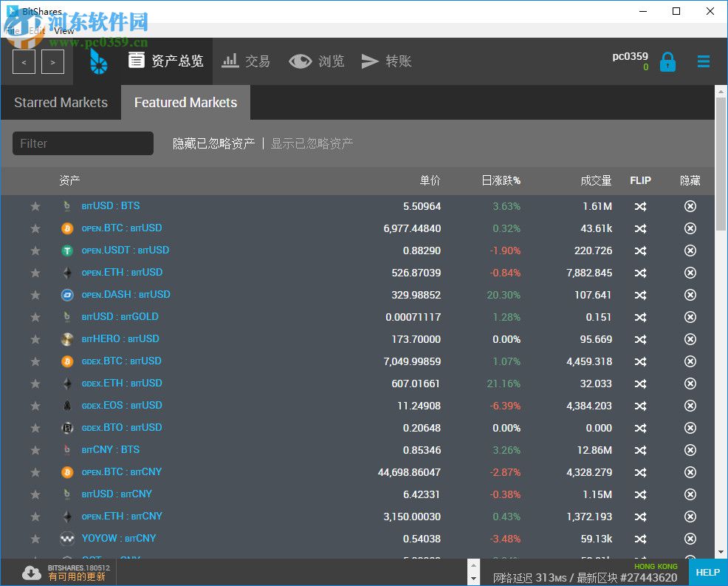Hide the YOYOW : BITCNY market
Image resolution: width=728 pixels, height=586 pixels.
(690, 539)
